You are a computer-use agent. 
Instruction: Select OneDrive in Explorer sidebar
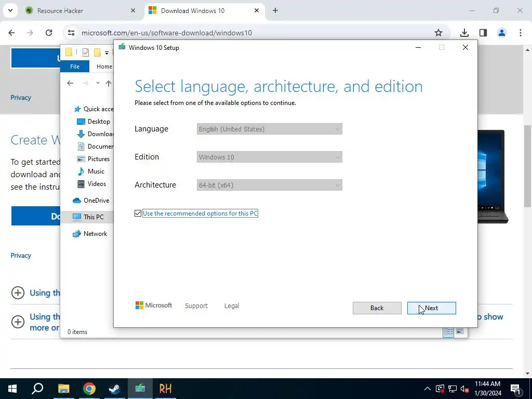[x=91, y=201]
